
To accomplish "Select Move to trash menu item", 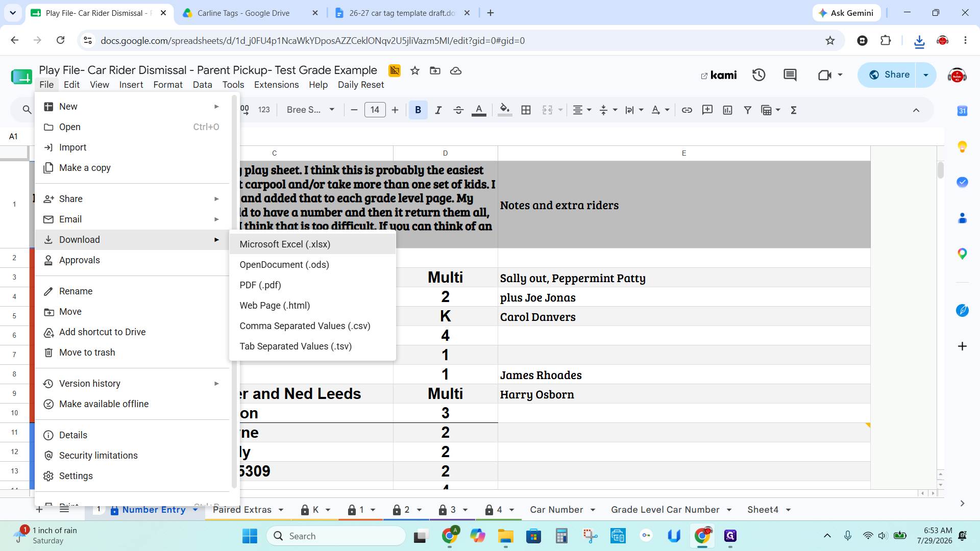I will coord(133,352).
